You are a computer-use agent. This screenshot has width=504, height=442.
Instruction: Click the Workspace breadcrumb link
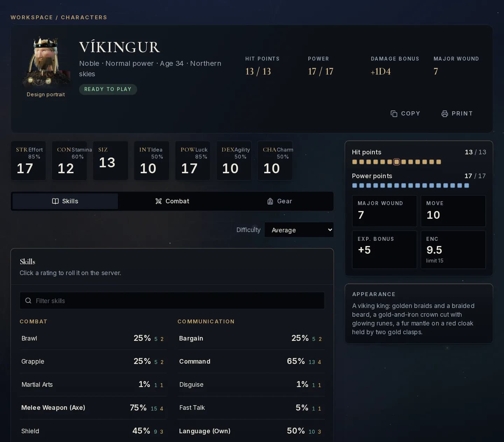(32, 17)
